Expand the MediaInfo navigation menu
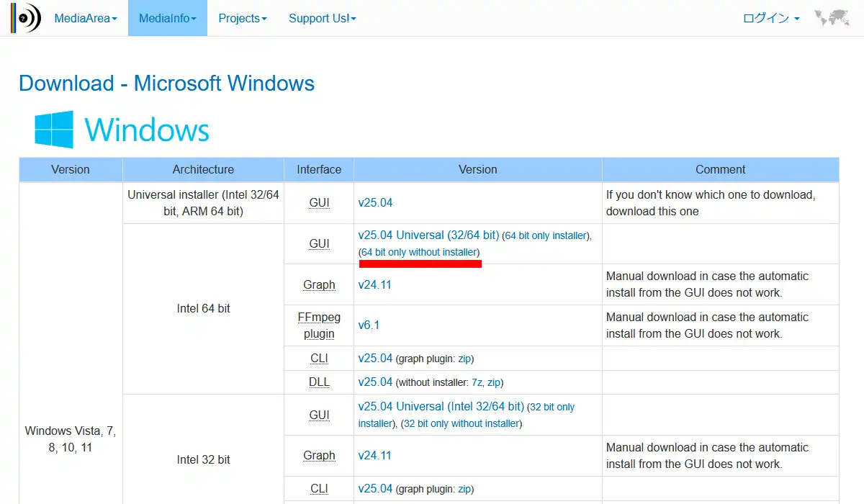Viewport: 864px width, 504px height. pos(168,18)
